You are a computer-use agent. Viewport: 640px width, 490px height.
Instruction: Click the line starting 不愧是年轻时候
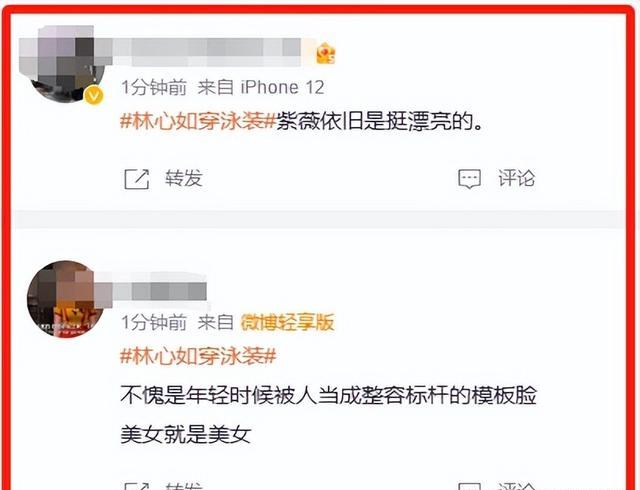pyautogui.click(x=329, y=395)
